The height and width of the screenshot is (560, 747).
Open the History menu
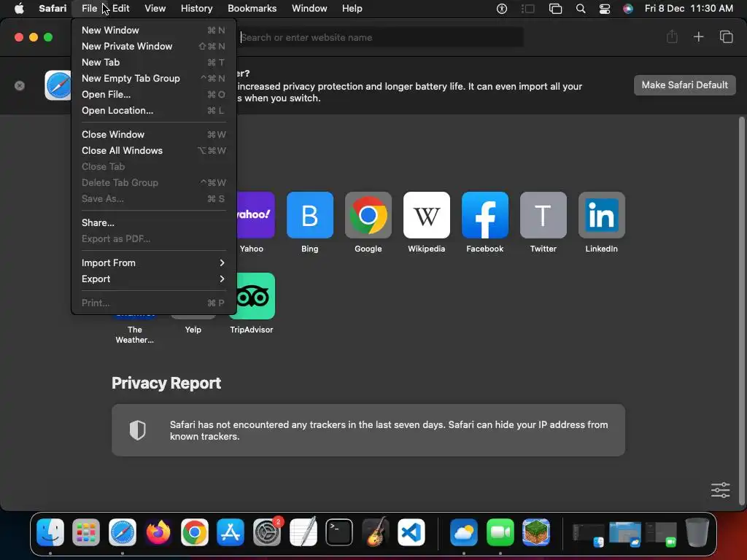[196, 8]
